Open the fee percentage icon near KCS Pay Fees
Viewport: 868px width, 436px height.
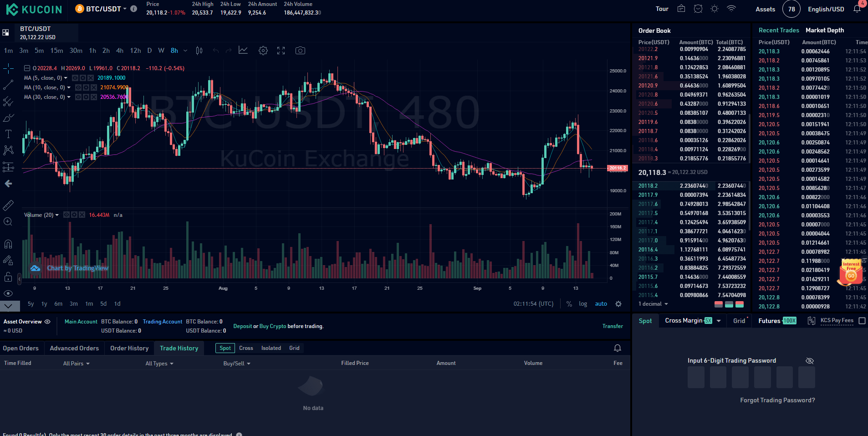pyautogui.click(x=812, y=321)
